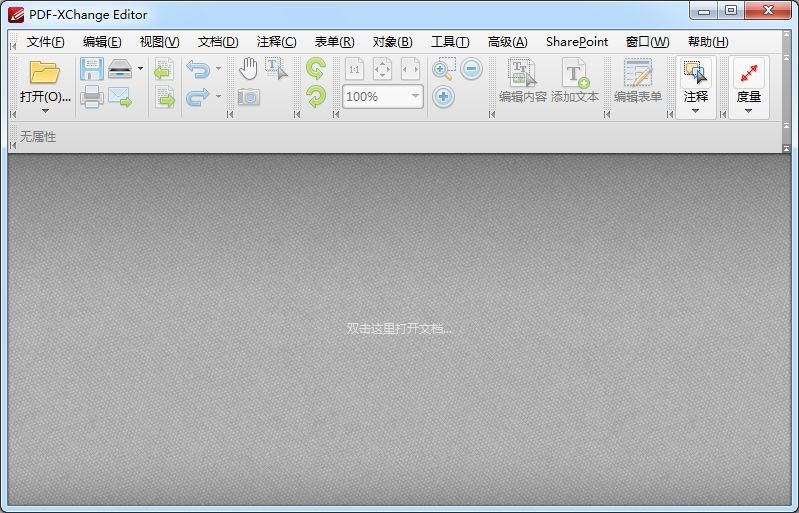Open the SharePoint menu

point(576,42)
